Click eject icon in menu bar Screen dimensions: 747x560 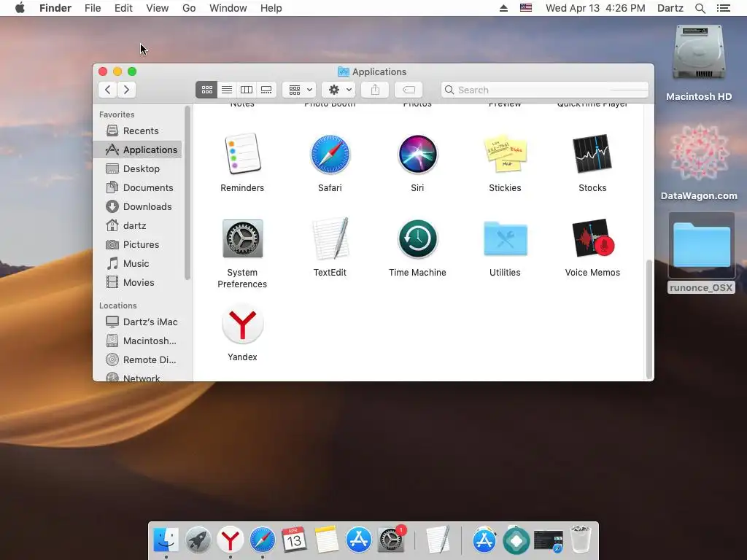click(503, 8)
